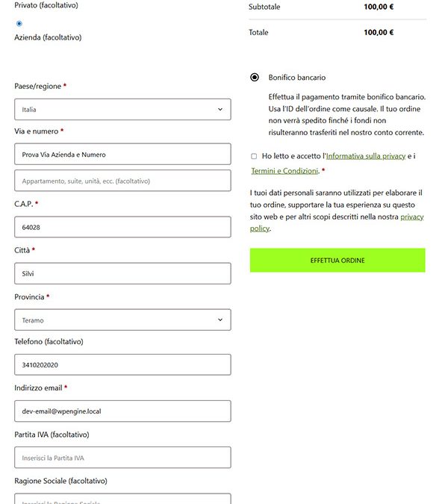Accept privacy and terms checkbox

(254, 156)
